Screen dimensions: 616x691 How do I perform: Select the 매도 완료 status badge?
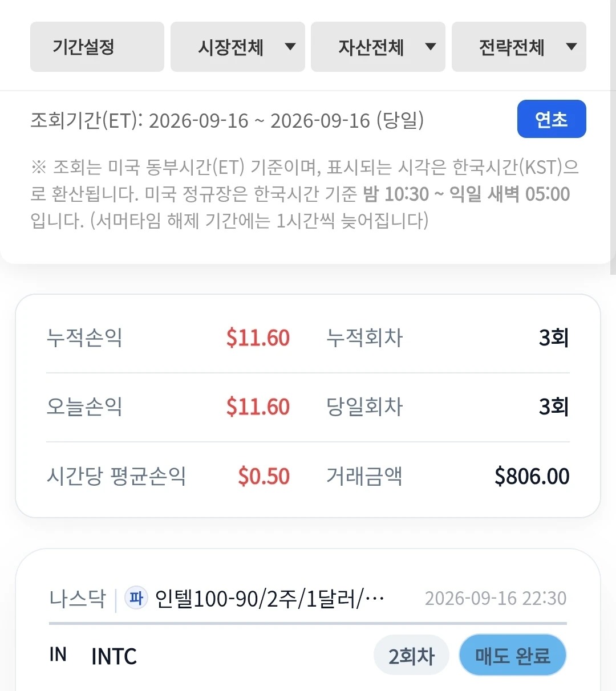click(x=513, y=656)
